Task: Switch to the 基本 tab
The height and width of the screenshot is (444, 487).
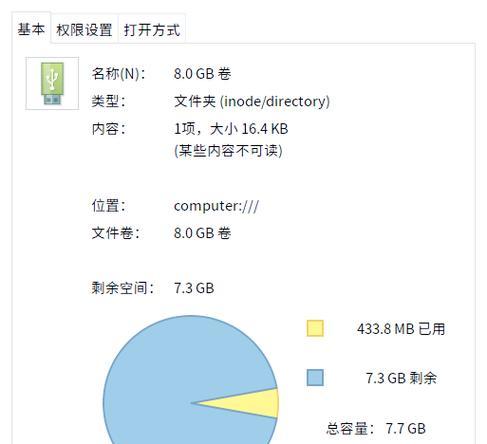Action: point(31,29)
